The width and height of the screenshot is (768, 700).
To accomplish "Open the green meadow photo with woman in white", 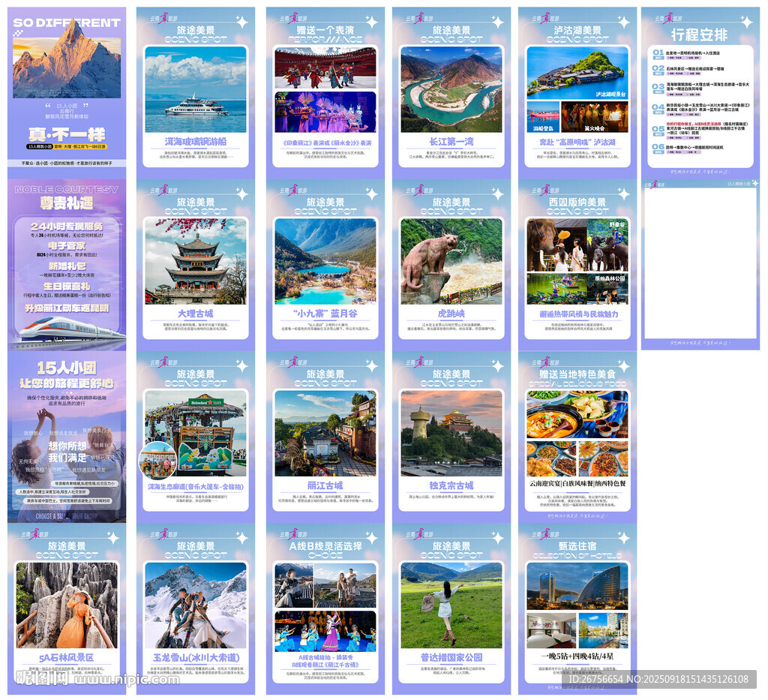I will pyautogui.click(x=451, y=605).
